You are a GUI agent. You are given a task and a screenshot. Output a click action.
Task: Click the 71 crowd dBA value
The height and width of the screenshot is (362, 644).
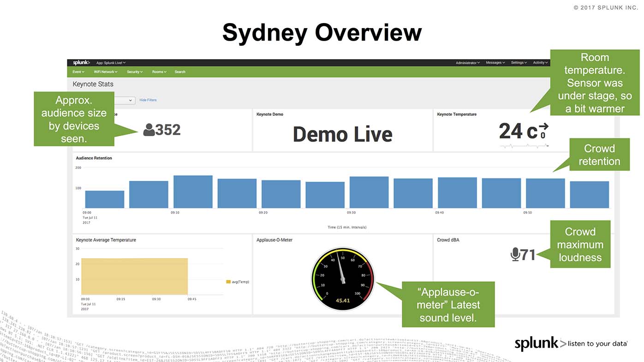click(x=528, y=255)
